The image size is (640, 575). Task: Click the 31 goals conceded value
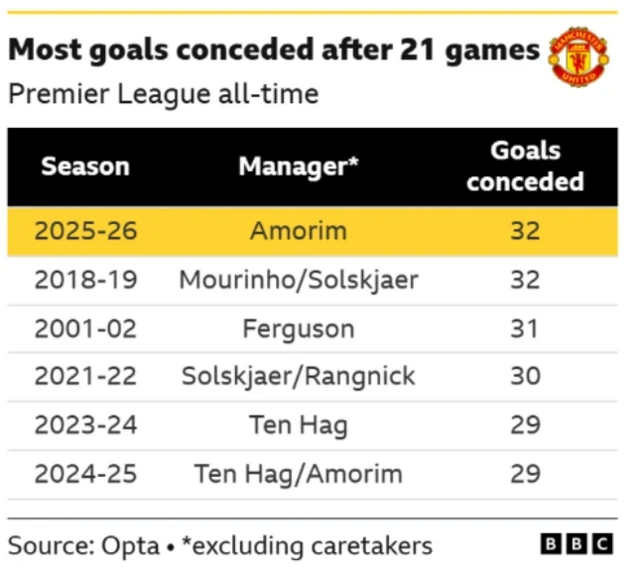(x=525, y=328)
